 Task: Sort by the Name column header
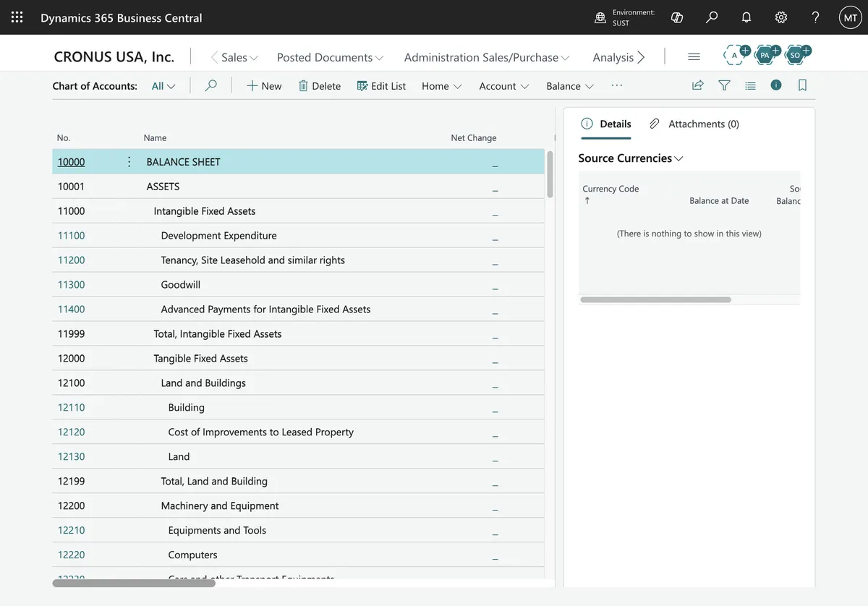pos(155,137)
